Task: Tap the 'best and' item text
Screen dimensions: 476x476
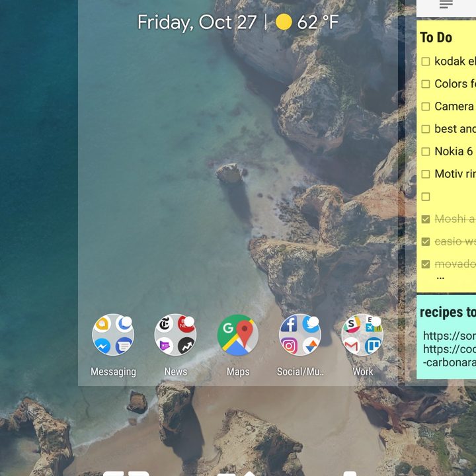Action: click(455, 129)
